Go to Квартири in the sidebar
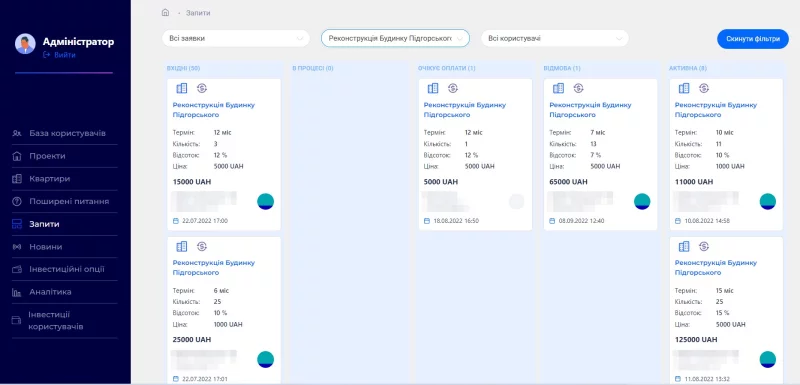800x385 pixels. click(x=49, y=178)
